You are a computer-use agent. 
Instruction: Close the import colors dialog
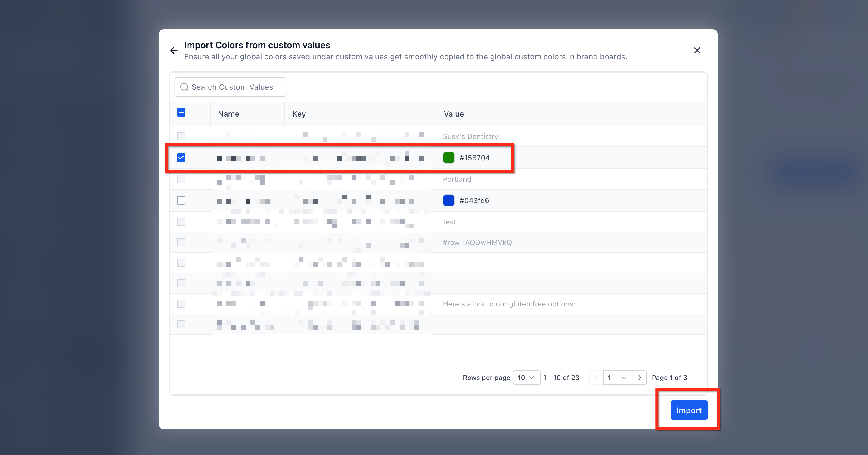tap(697, 51)
